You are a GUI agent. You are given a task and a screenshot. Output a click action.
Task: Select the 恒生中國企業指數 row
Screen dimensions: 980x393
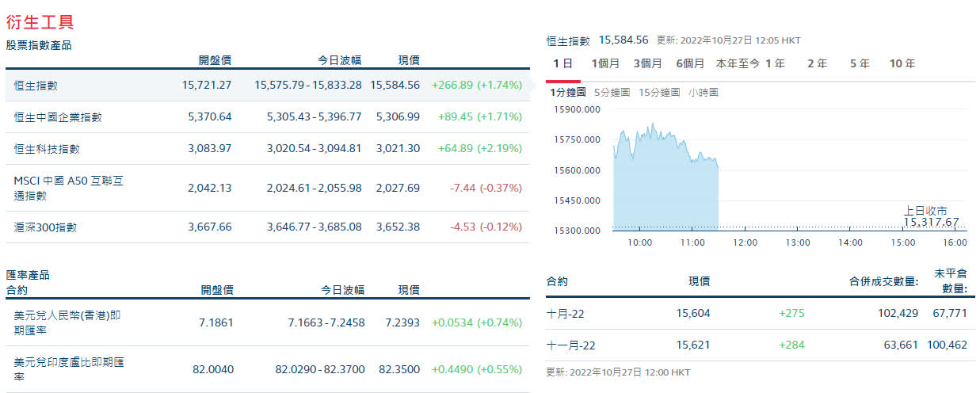pos(268,116)
